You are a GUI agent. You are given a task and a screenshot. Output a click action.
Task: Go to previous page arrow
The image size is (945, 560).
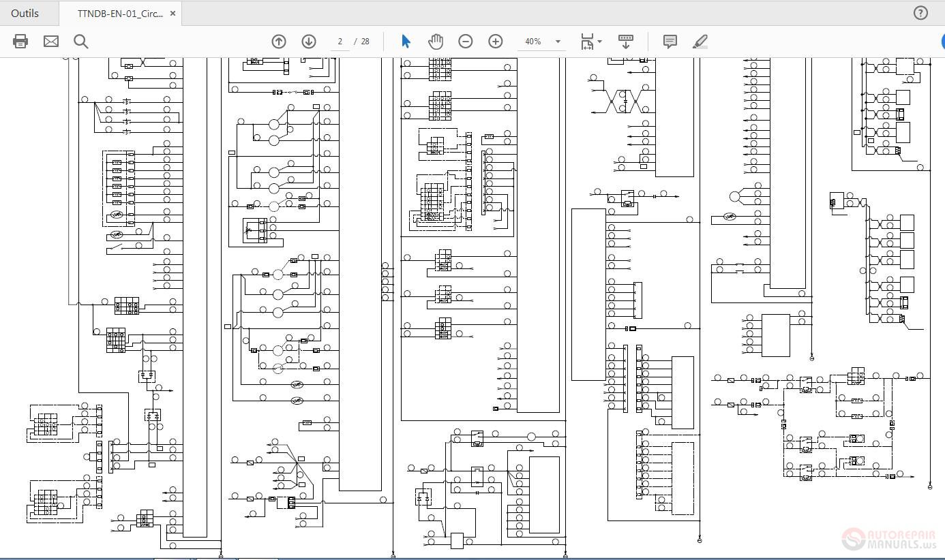[x=279, y=42]
